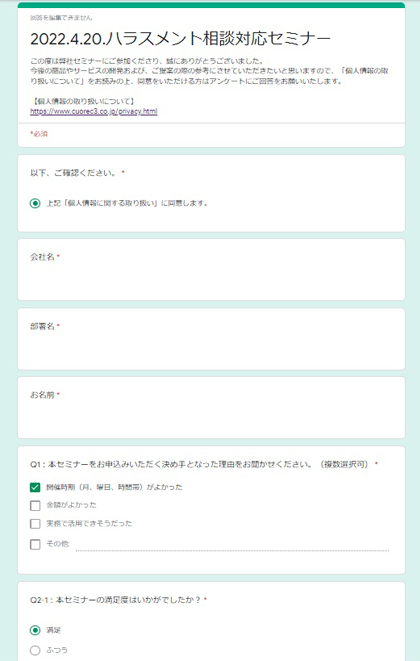The image size is (420, 661).
Task: Focus the 部署名 answer field
Action: [211, 348]
